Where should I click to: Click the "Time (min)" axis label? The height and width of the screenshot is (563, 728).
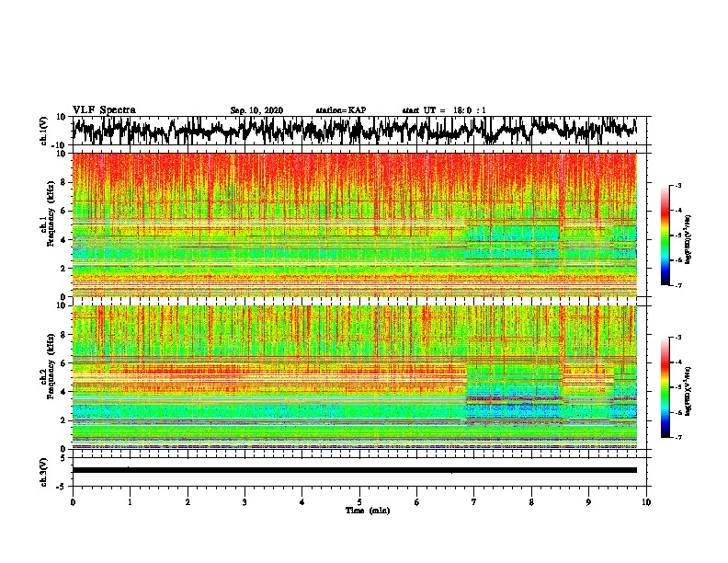tap(368, 511)
